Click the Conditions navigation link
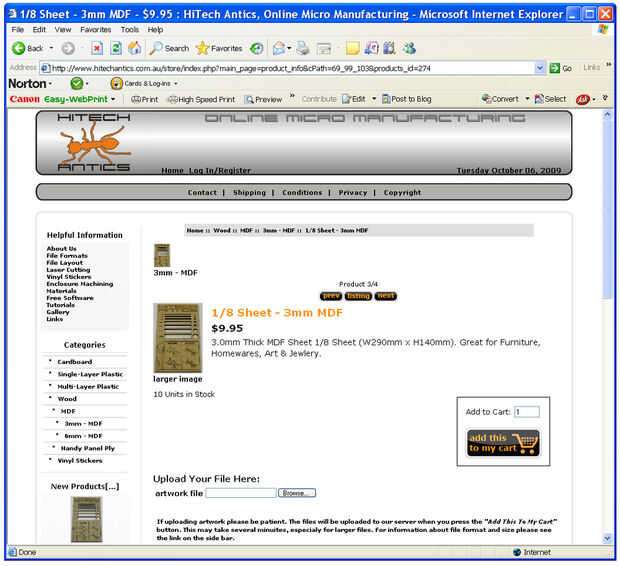Image resolution: width=620 pixels, height=566 pixels. point(302,192)
